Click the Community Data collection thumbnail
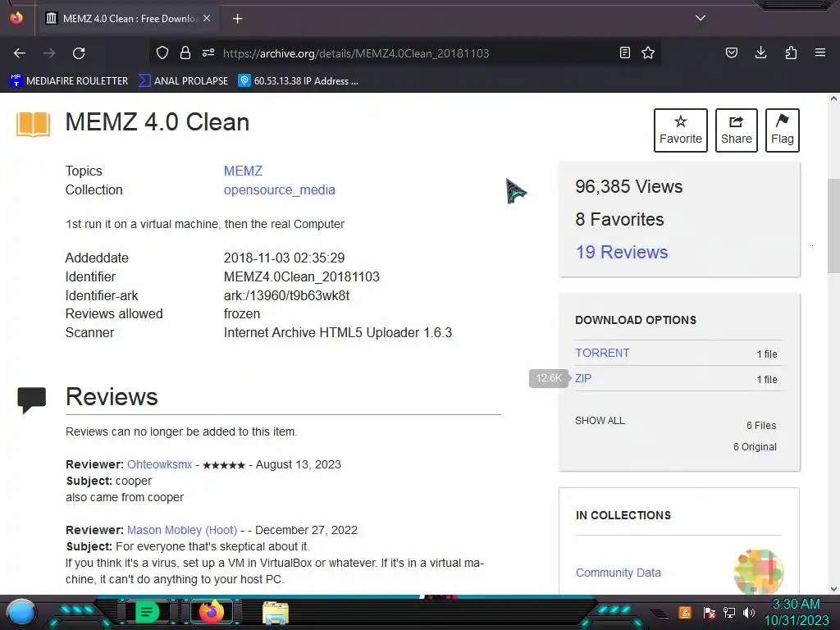The height and width of the screenshot is (630, 840). [758, 572]
